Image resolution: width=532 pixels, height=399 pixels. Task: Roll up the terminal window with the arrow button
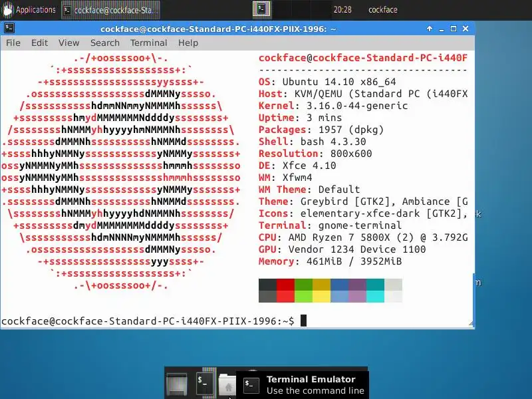click(x=430, y=29)
